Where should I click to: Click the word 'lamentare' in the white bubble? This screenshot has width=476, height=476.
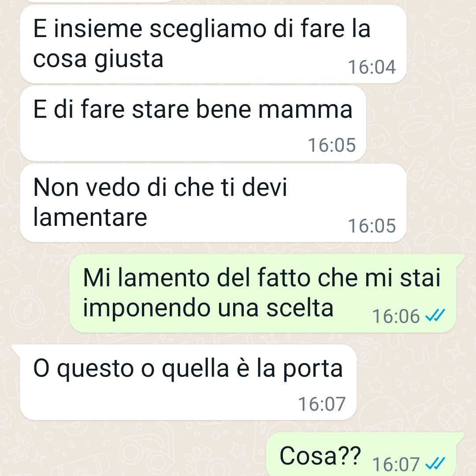click(90, 217)
